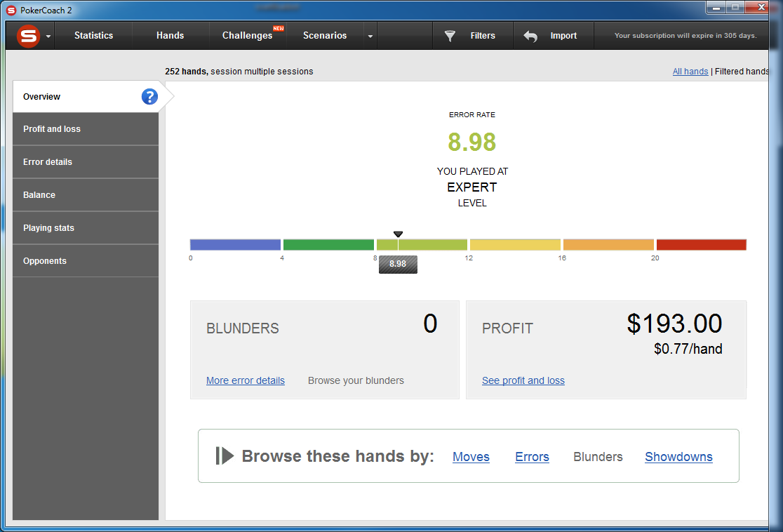Click the play icon beside Browse these hands
Viewport: 783px width, 532px height.
click(225, 455)
